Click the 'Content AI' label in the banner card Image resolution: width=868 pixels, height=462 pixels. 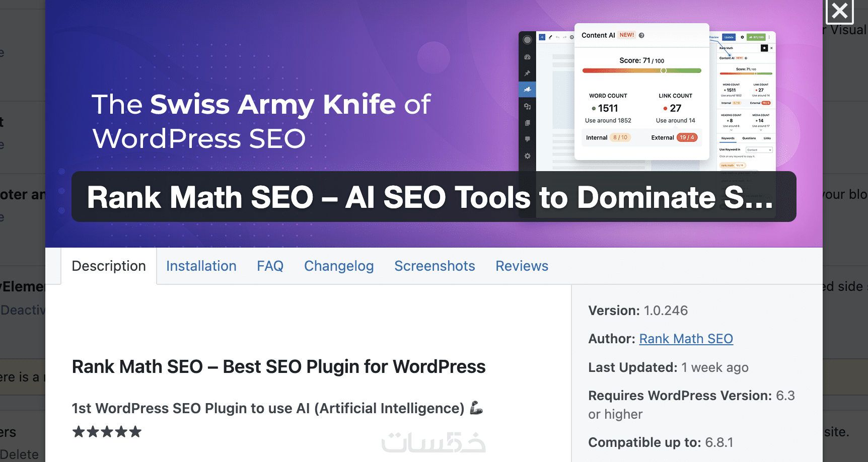tap(598, 35)
